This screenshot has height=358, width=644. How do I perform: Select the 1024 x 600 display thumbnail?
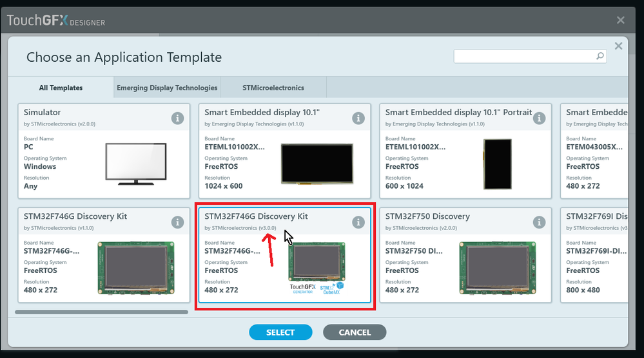[x=317, y=164]
